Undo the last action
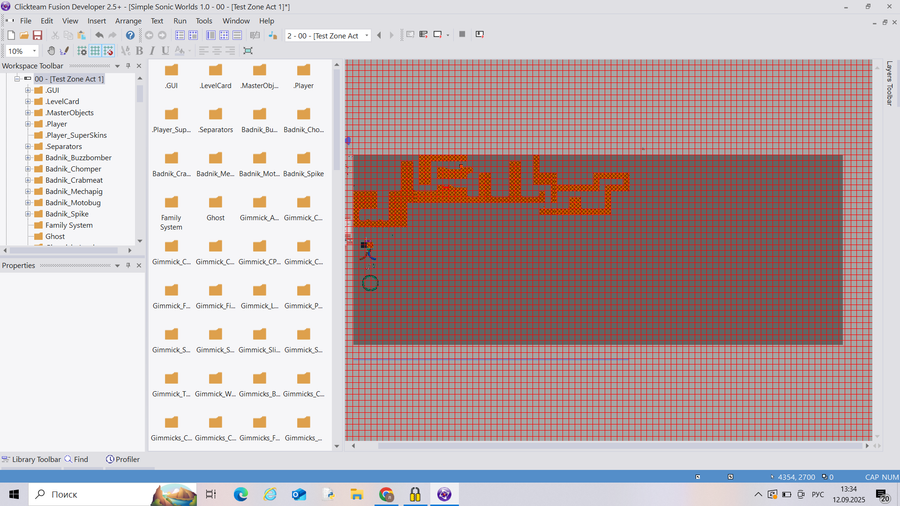900x506 pixels. coord(99,36)
